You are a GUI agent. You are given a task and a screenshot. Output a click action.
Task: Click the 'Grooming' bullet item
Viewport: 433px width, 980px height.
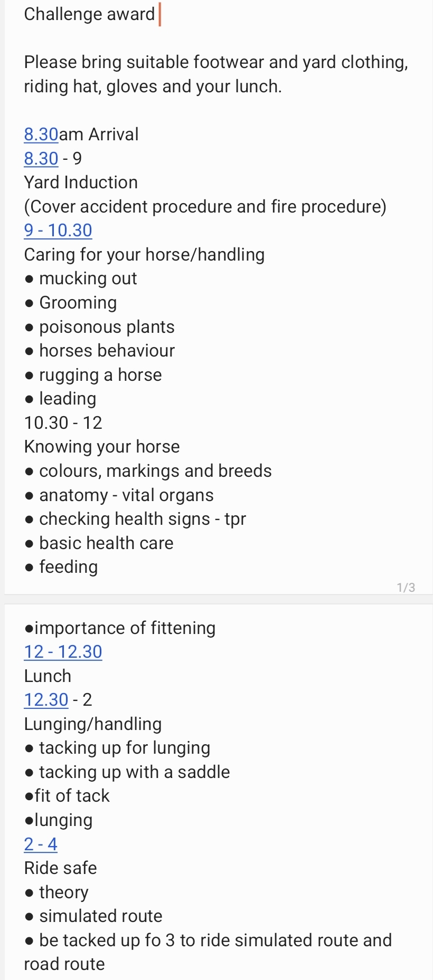click(x=78, y=303)
